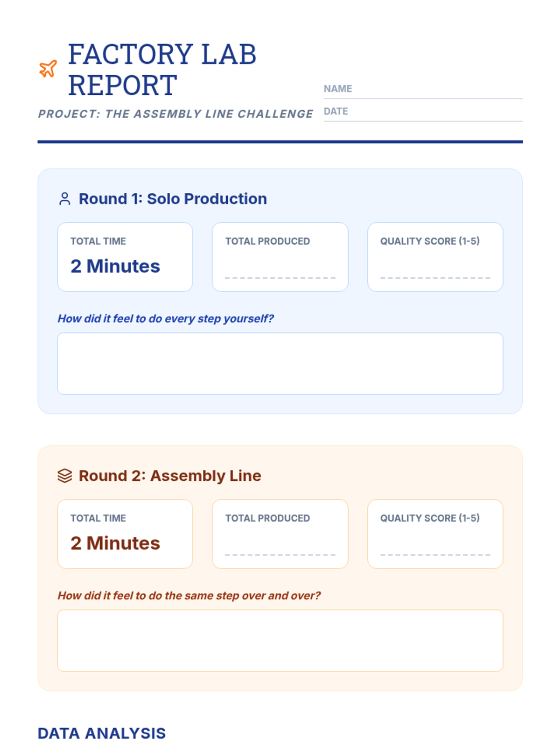Click the Data Analysis heading
Screen dimensions: 560x747
coord(102,733)
